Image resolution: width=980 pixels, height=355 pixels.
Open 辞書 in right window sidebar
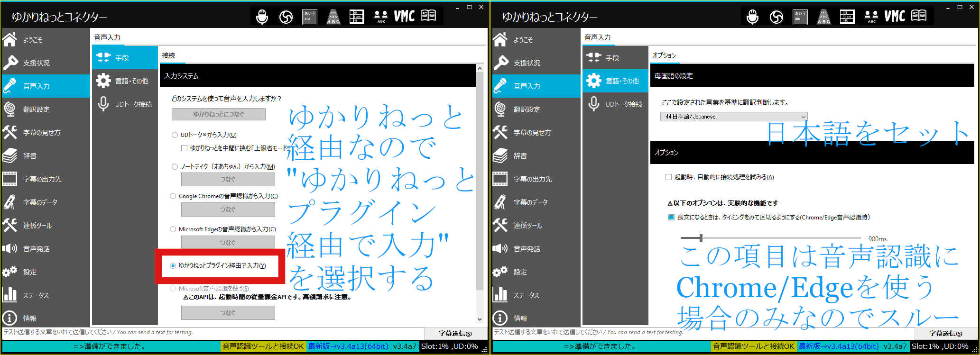(536, 155)
